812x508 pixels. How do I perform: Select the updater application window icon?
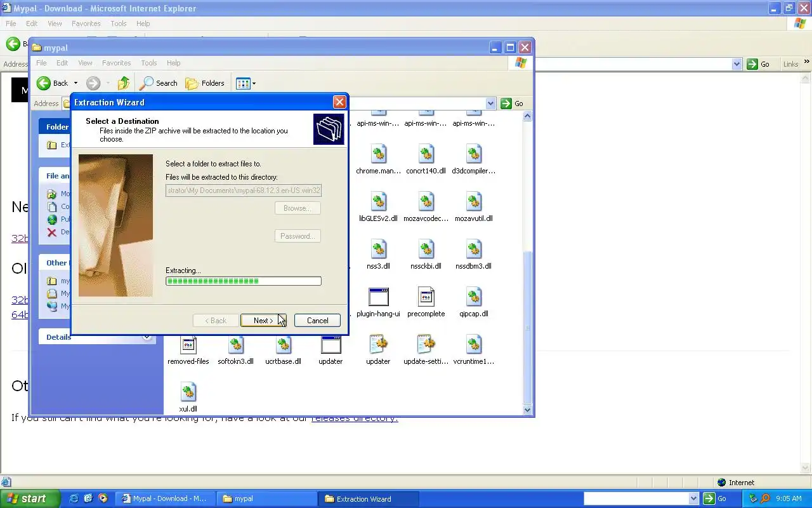[x=331, y=344]
